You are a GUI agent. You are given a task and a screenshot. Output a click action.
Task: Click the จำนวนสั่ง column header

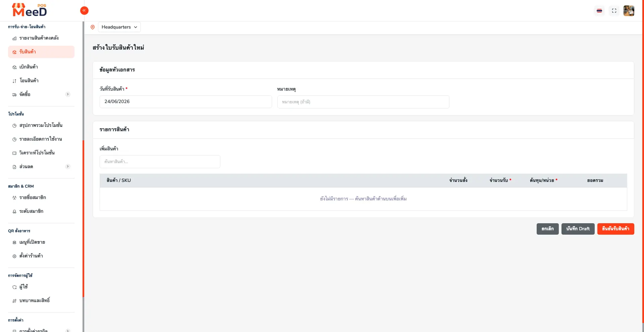click(459, 181)
